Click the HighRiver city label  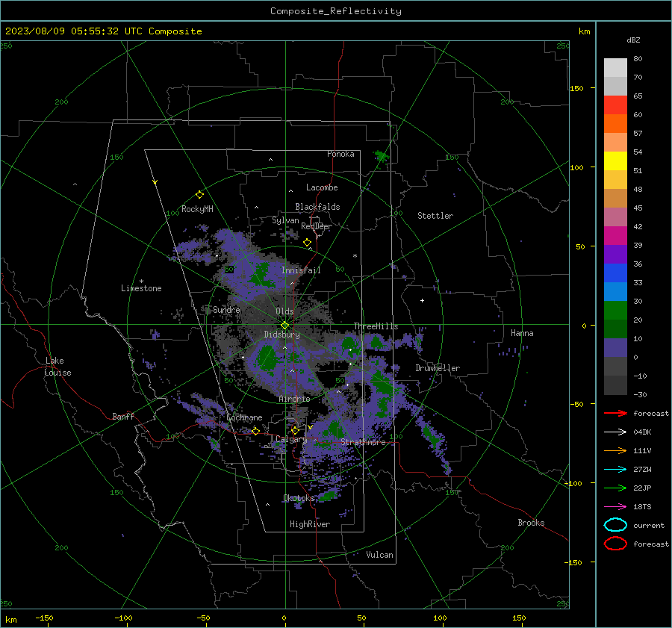pos(310,524)
